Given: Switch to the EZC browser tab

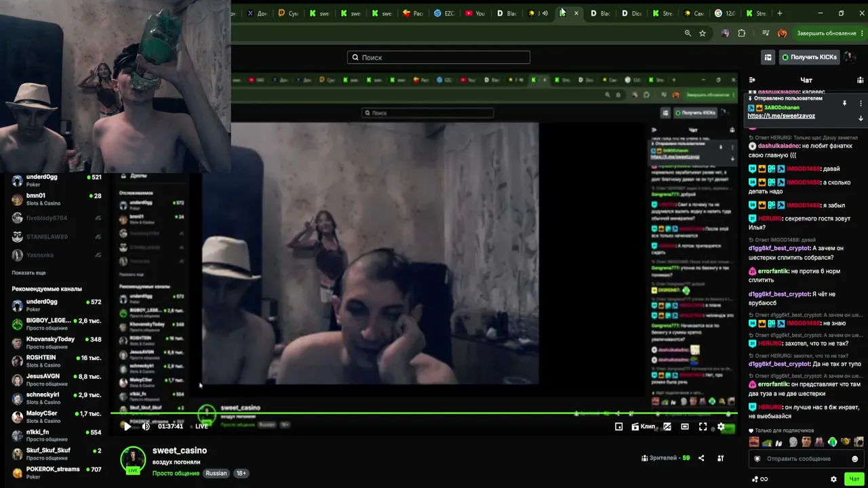Looking at the screenshot, I should [x=444, y=13].
